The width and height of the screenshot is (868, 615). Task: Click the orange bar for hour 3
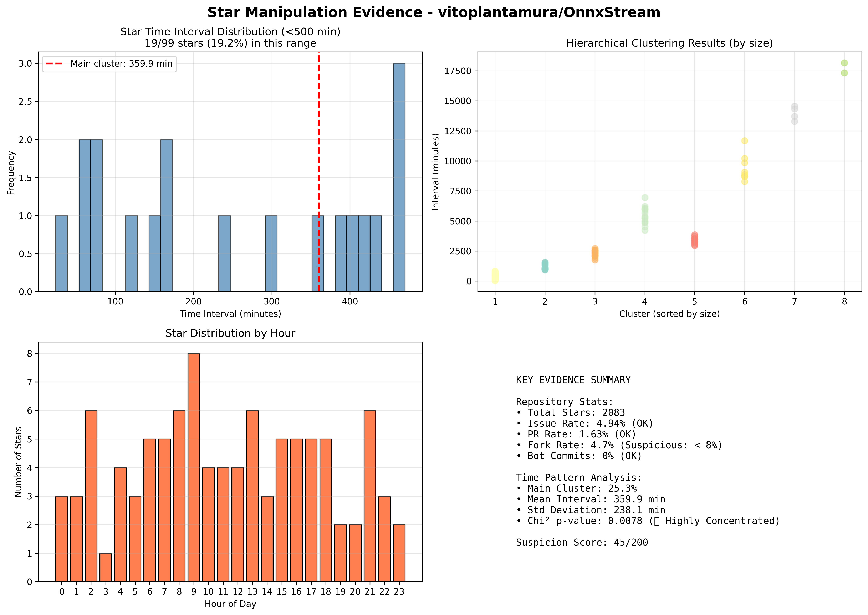tap(106, 567)
